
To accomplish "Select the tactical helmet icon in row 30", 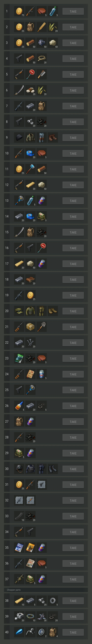I will [19, 469].
